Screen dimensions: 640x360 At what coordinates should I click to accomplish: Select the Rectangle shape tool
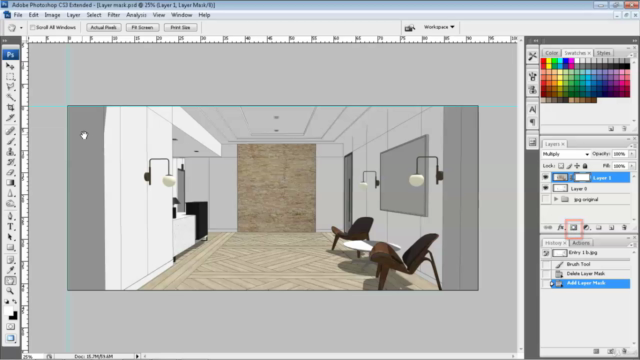[x=10, y=247]
